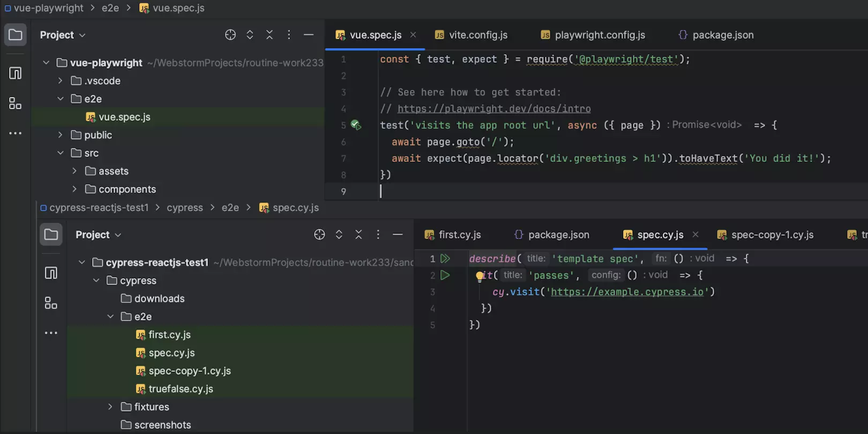The image size is (868, 434).
Task: Open the playwright.dev/docs/intro link in comment
Action: click(493, 109)
